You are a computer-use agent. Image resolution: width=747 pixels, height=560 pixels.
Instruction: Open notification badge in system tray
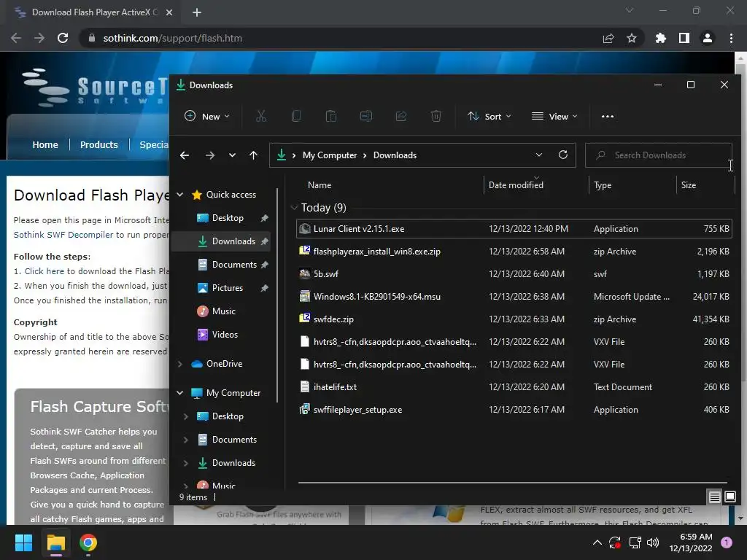pyautogui.click(x=727, y=542)
